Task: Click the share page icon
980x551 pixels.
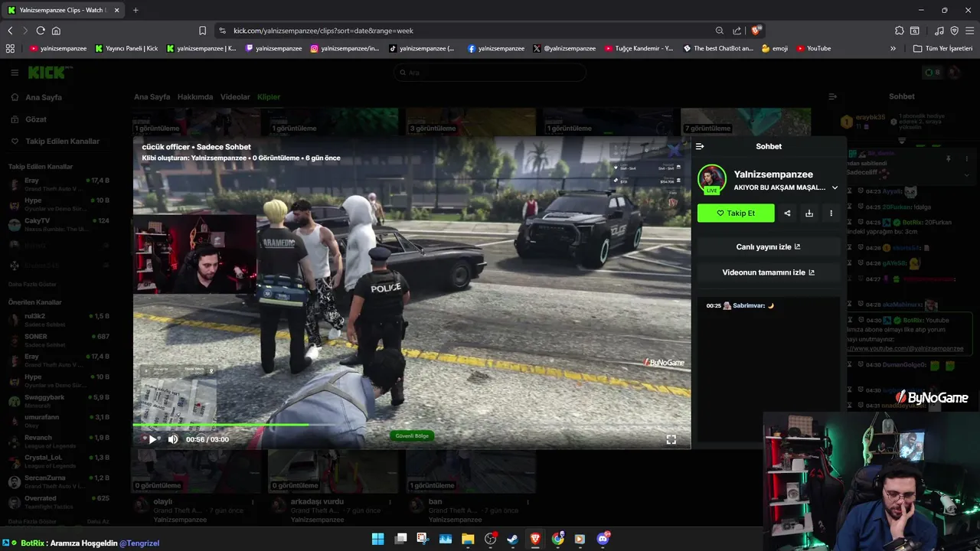Action: point(737,31)
